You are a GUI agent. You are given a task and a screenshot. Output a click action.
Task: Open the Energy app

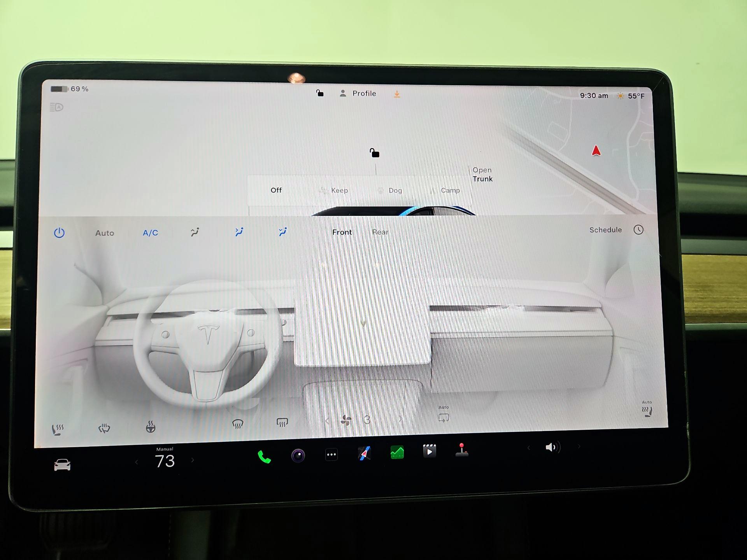pyautogui.click(x=396, y=453)
